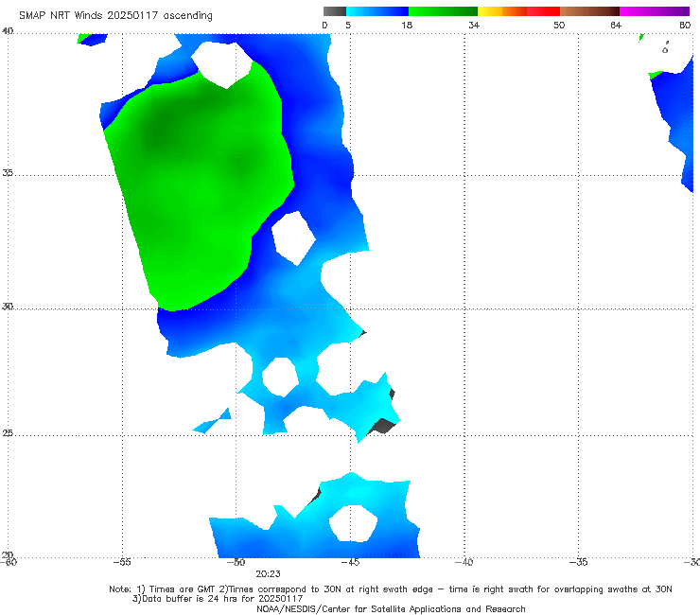Click the longitude label '-45'
The width and height of the screenshot is (700, 615).
pos(350,562)
